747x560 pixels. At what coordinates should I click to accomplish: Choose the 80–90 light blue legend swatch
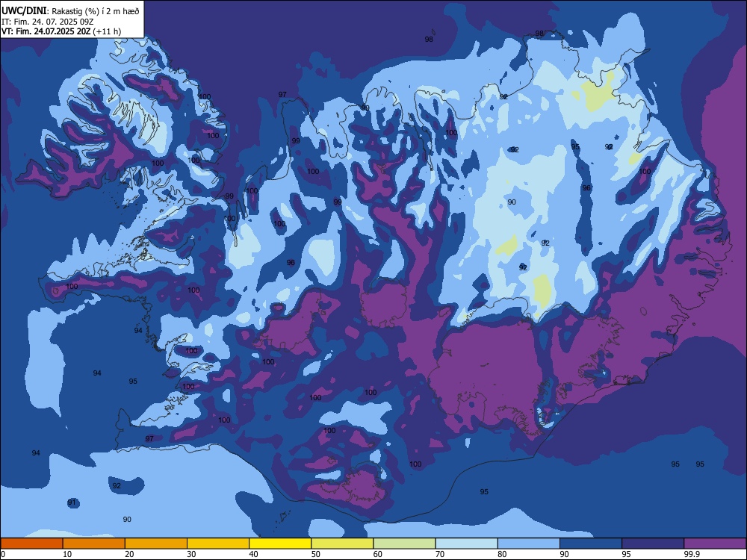pyautogui.click(x=529, y=544)
